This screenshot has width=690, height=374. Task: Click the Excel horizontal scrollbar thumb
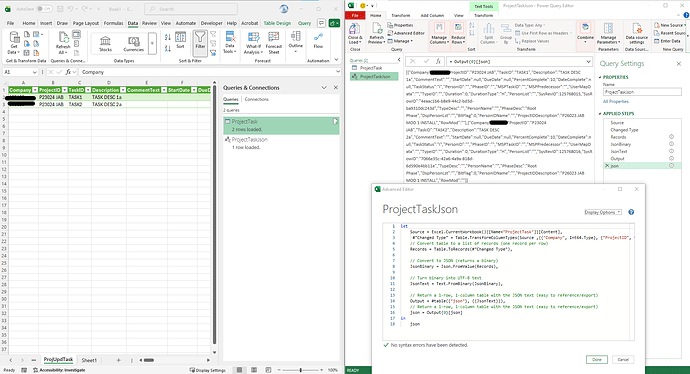pos(149,360)
